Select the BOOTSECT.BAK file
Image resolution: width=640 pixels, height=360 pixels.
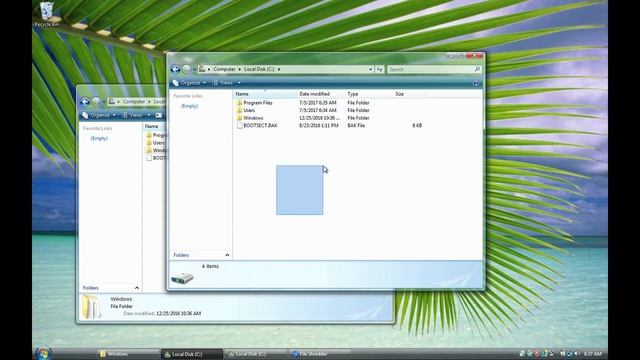(x=257, y=125)
